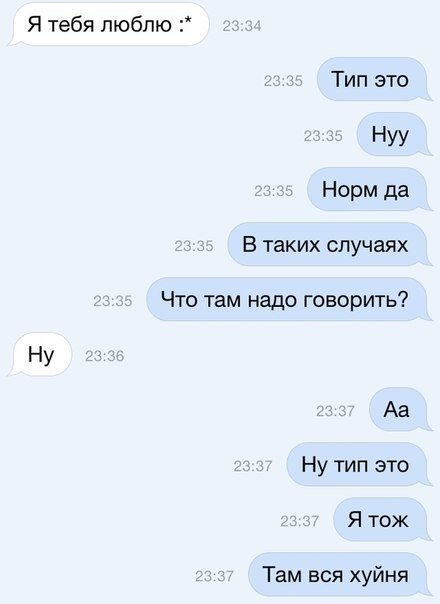
Task: Click the 23:37 timestamp next to 'Аа'
Action: (335, 411)
